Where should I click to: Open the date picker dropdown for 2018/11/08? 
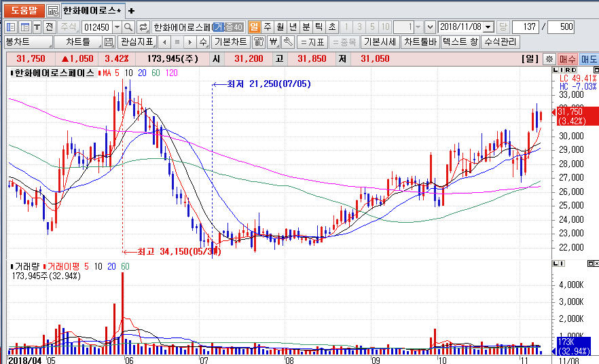pos(489,27)
